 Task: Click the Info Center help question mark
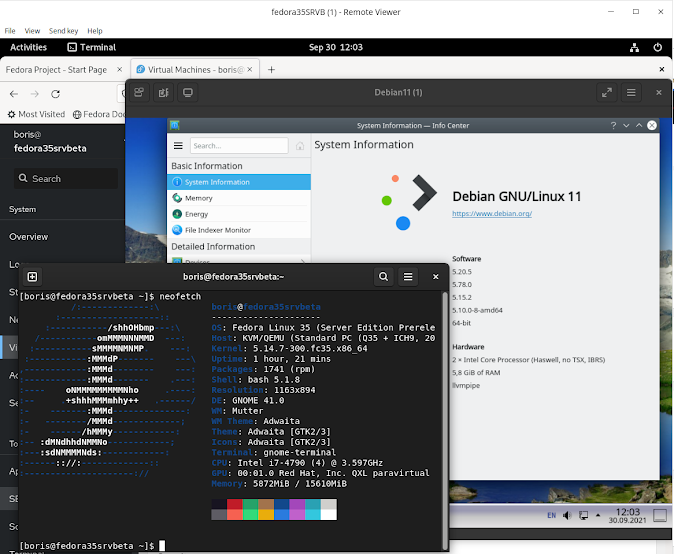(613, 125)
